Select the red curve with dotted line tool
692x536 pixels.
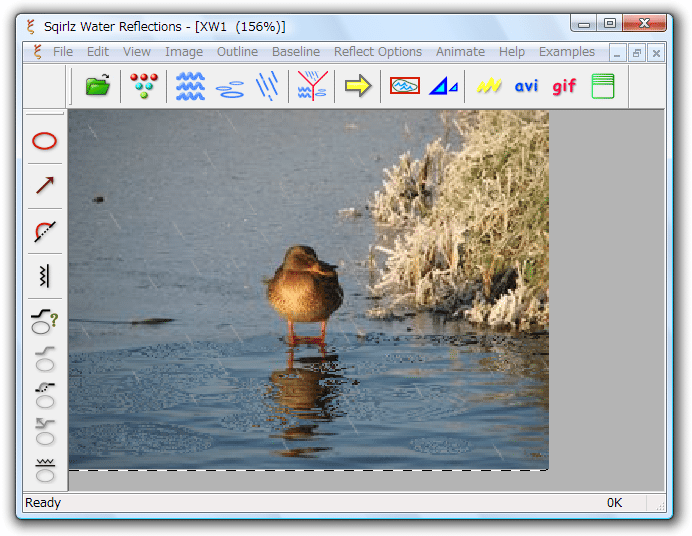45,231
